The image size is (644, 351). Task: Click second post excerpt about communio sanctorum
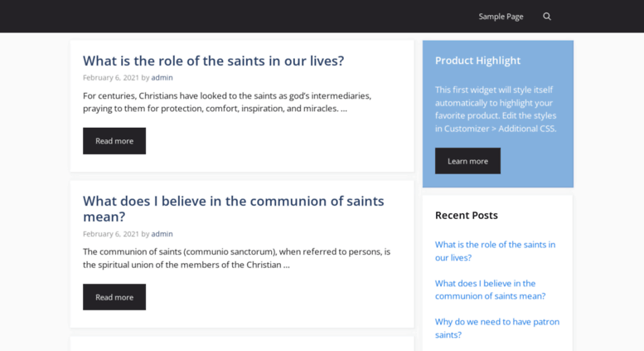pyautogui.click(x=236, y=258)
